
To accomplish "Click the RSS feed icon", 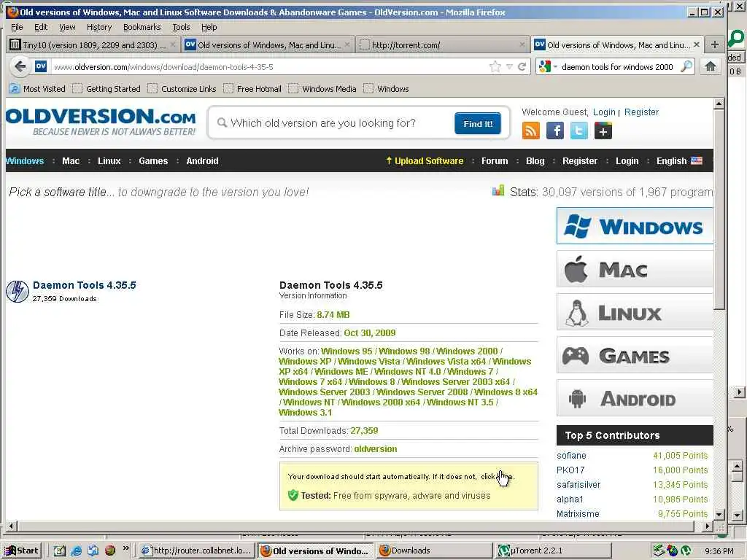I will point(531,131).
